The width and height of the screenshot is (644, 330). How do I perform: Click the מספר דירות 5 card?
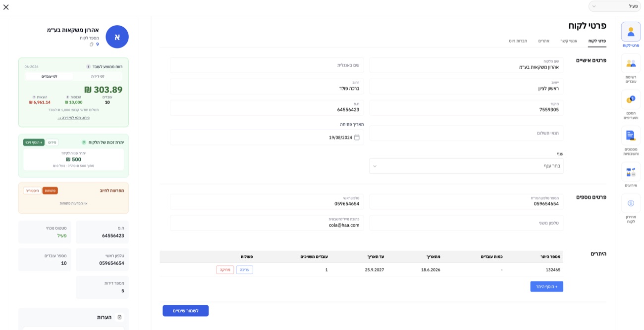coord(102,287)
